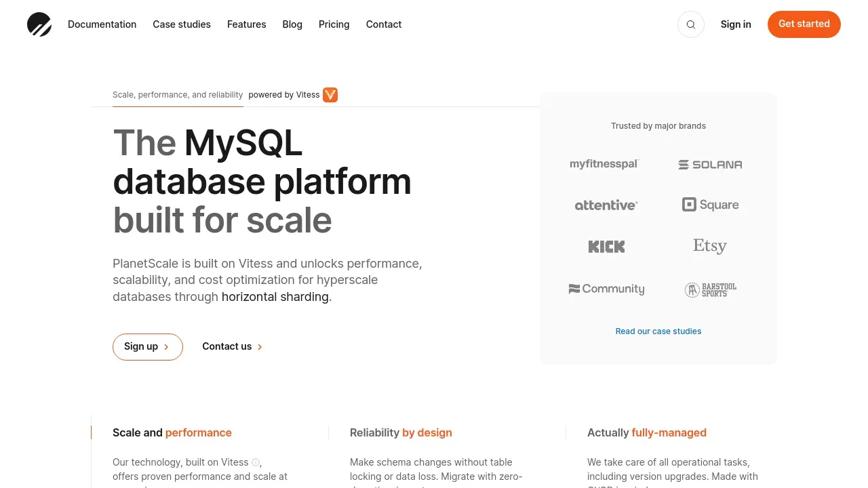The height and width of the screenshot is (488, 868).
Task: Click the Barstool Sports brand logo
Action: click(x=710, y=290)
